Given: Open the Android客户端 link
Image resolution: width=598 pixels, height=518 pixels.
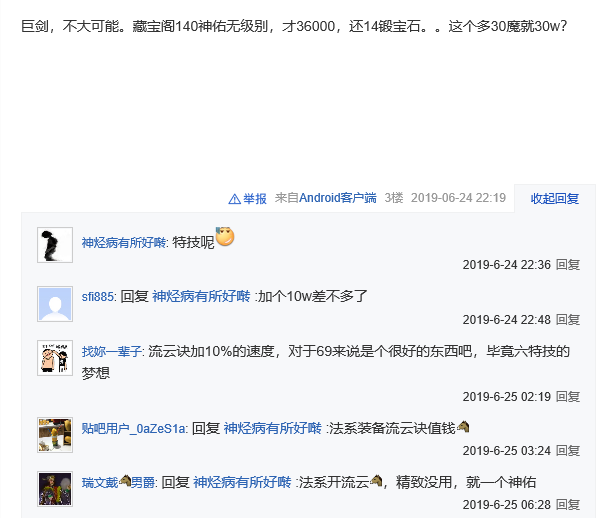Looking at the screenshot, I should click(x=338, y=198).
